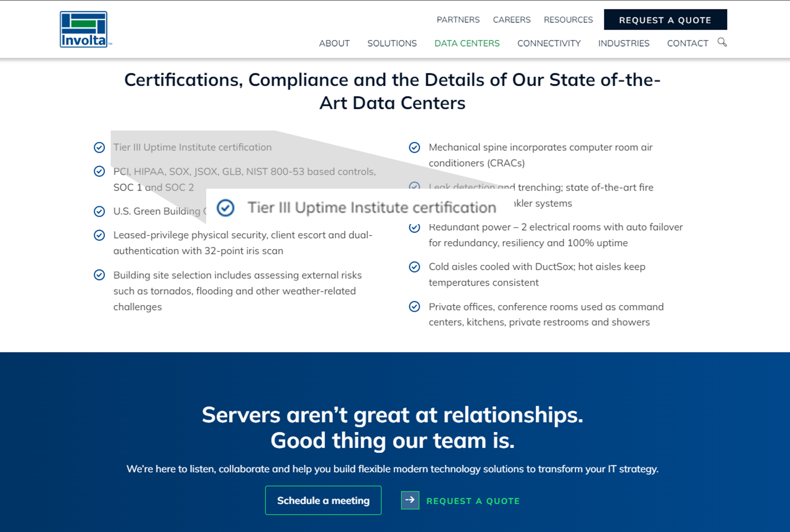The height and width of the screenshot is (532, 790).
Task: Click the green Request a Quote link
Action: 473,501
